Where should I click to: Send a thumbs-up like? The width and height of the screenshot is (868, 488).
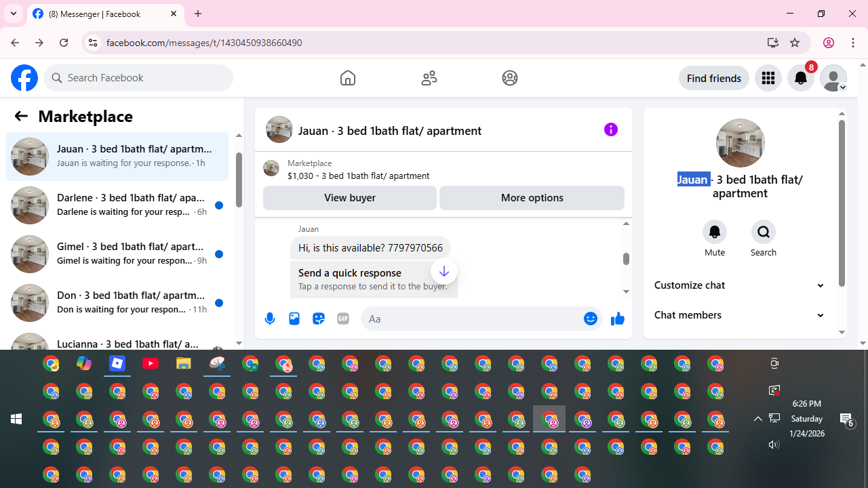point(618,319)
